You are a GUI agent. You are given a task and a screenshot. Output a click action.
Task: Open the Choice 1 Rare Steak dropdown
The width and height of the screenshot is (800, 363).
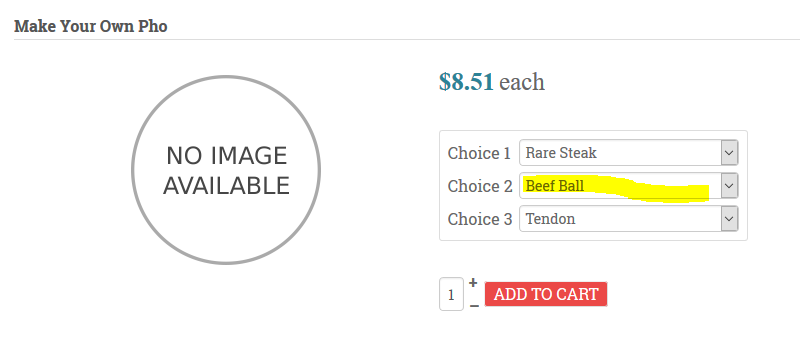[x=629, y=153]
